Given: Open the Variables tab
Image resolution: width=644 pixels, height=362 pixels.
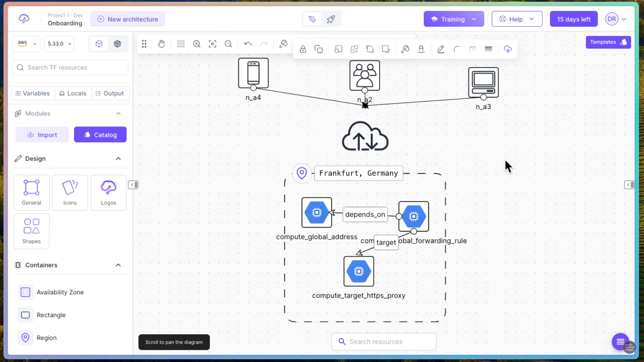Looking at the screenshot, I should tap(33, 94).
